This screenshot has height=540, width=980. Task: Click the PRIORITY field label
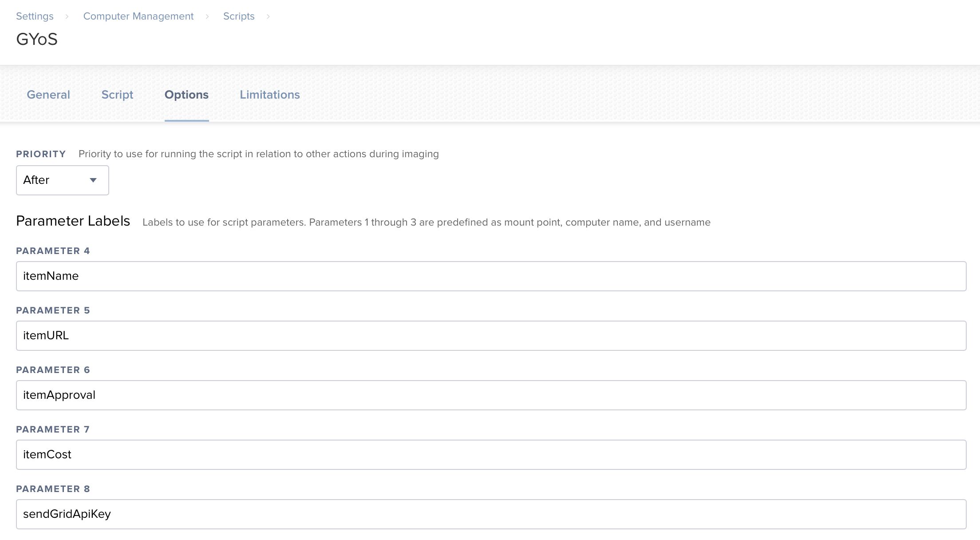41,154
